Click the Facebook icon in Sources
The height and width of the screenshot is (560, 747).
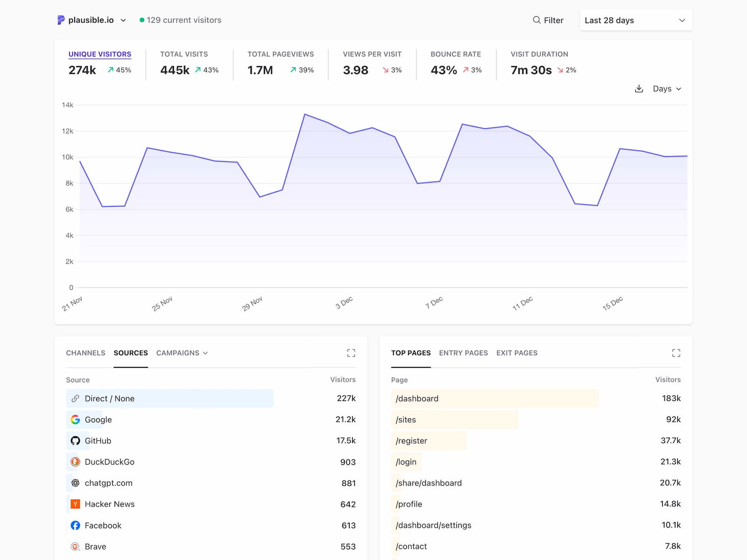pyautogui.click(x=75, y=525)
